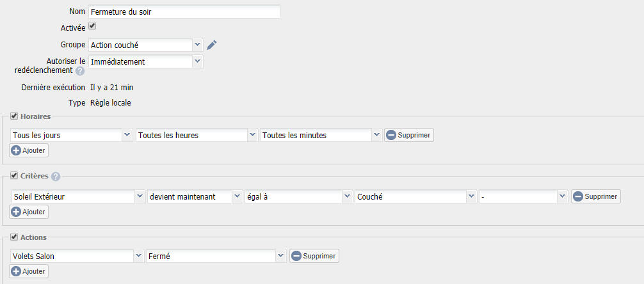Toggle the Activée checkbox
The width and height of the screenshot is (644, 284).
pyautogui.click(x=92, y=26)
